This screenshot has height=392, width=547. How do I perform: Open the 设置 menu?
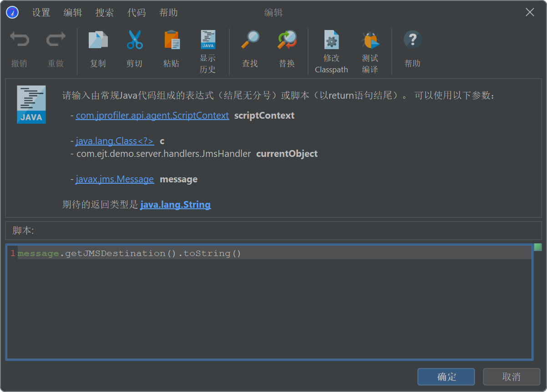tap(41, 13)
